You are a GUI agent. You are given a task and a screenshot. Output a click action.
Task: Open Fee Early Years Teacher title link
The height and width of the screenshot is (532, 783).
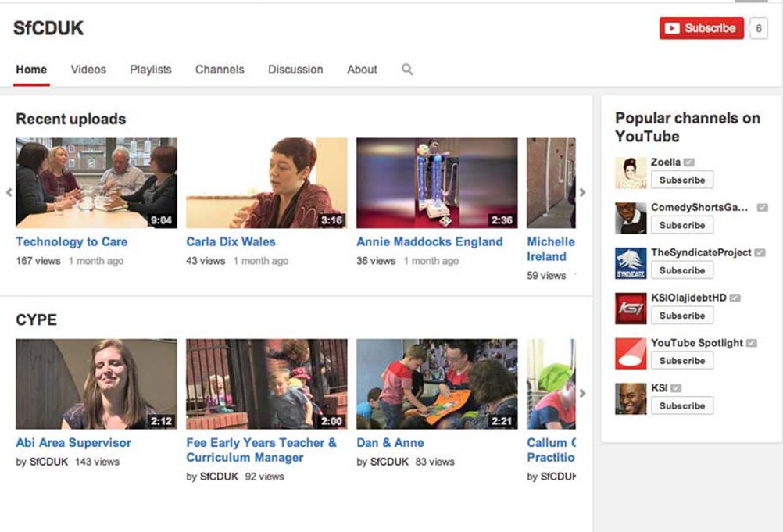click(x=261, y=450)
